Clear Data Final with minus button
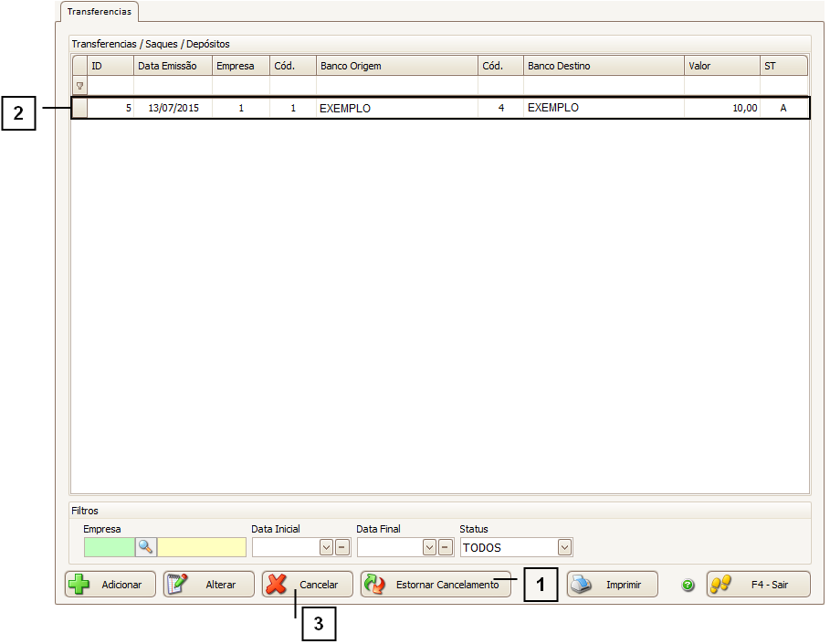 pos(446,547)
